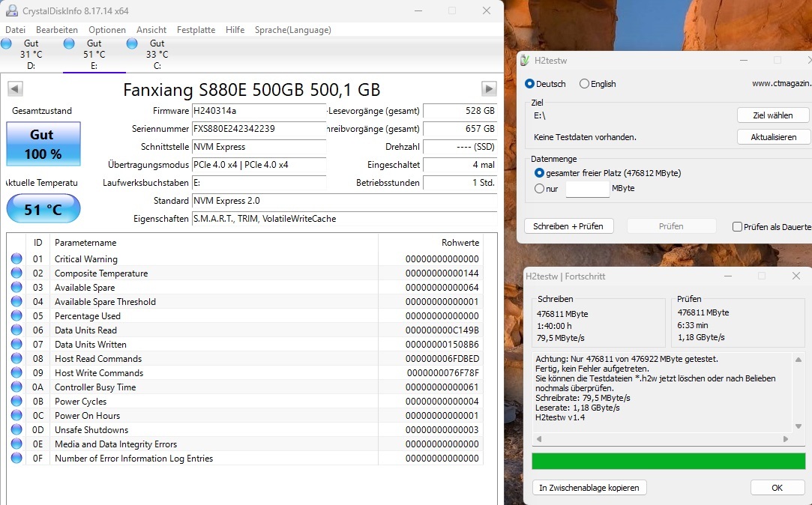Minimize the CrystalDiskInfo window
Viewport: 812px width, 505px height.
(418, 11)
